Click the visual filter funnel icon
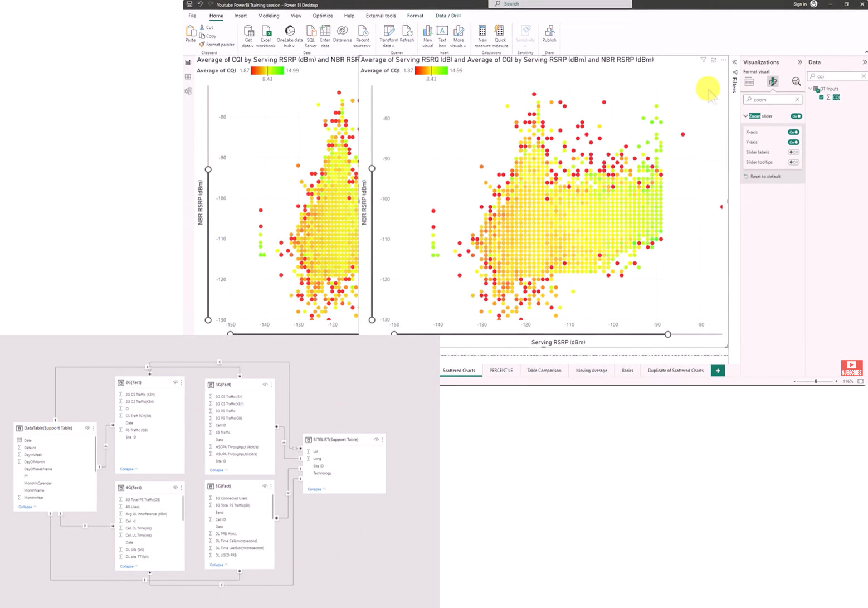868x608 pixels. point(703,60)
